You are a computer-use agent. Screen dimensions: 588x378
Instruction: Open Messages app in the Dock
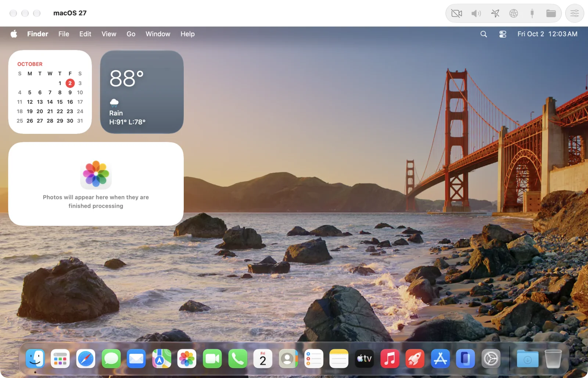(x=111, y=359)
